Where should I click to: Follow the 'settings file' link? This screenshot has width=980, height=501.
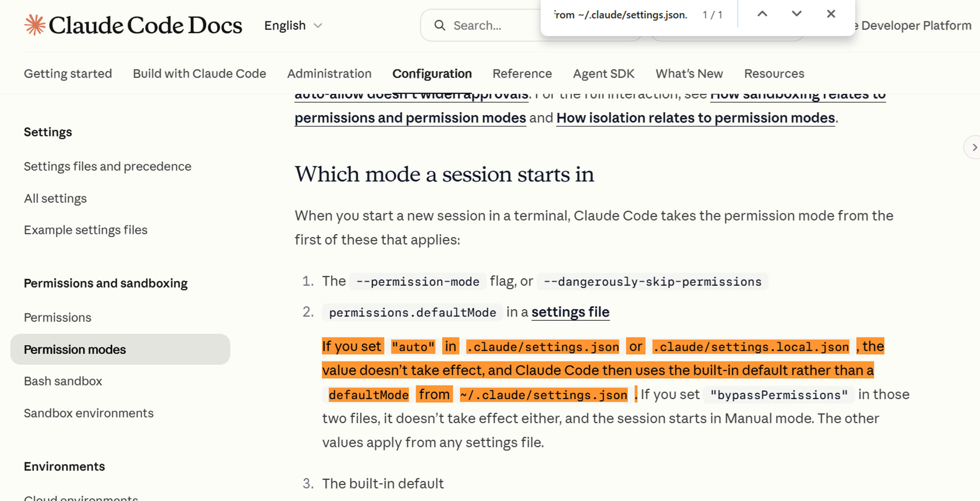coord(570,312)
